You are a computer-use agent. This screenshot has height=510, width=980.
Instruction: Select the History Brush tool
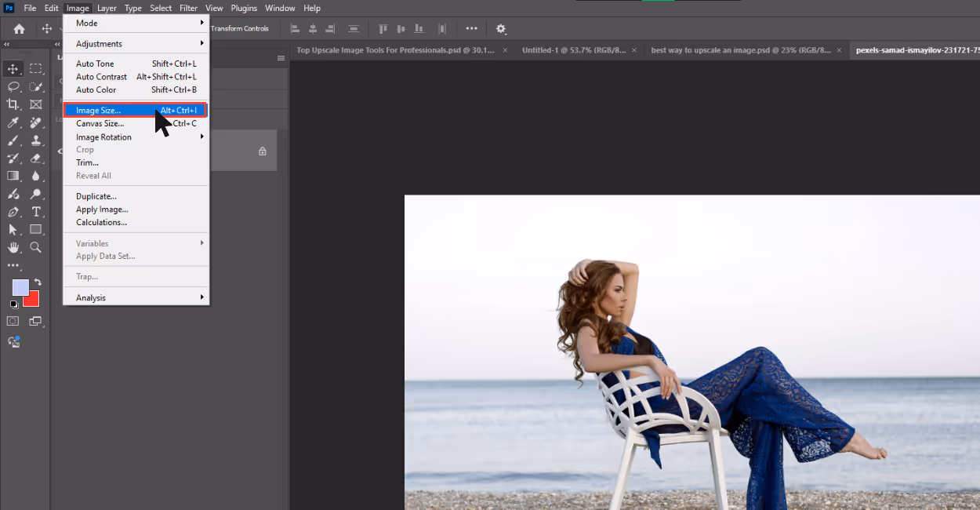(x=13, y=158)
